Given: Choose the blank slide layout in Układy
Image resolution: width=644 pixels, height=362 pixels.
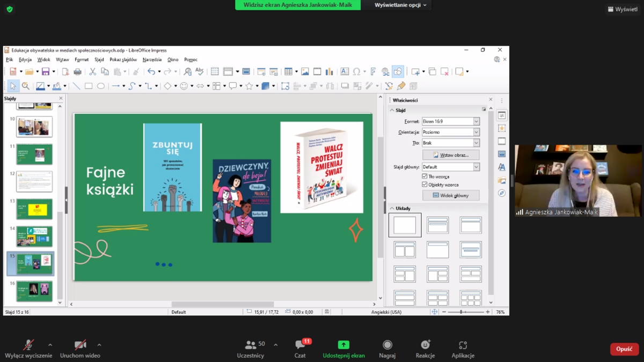Looking at the screenshot, I should 405,225.
